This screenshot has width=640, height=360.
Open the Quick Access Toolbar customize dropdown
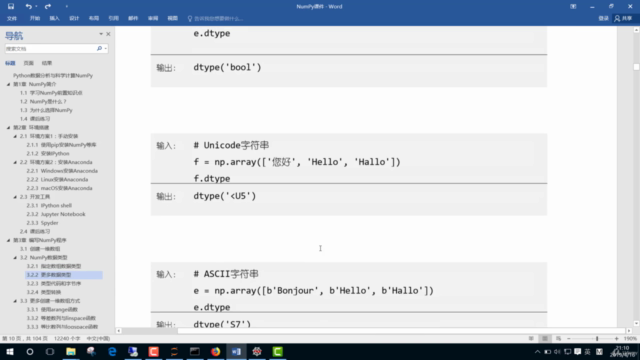[x=67, y=7]
